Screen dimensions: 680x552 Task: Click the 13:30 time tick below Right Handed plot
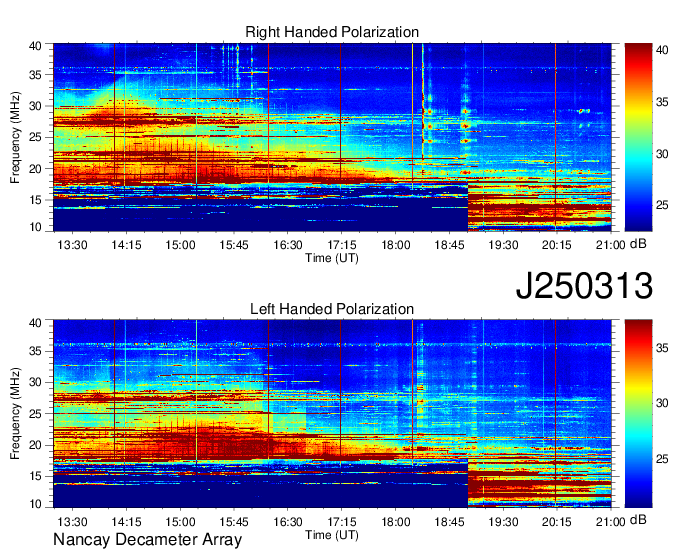[x=72, y=245]
